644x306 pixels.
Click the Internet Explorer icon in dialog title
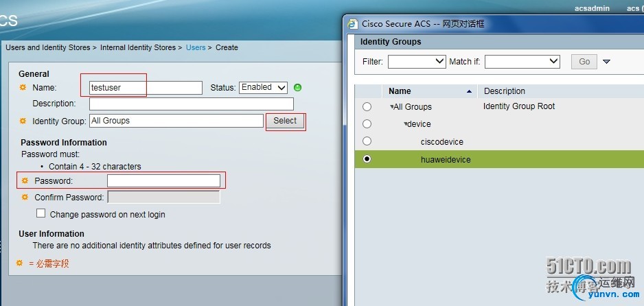(352, 24)
